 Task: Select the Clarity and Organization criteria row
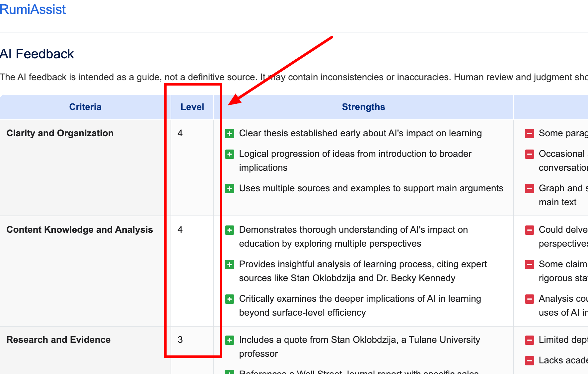pos(60,133)
